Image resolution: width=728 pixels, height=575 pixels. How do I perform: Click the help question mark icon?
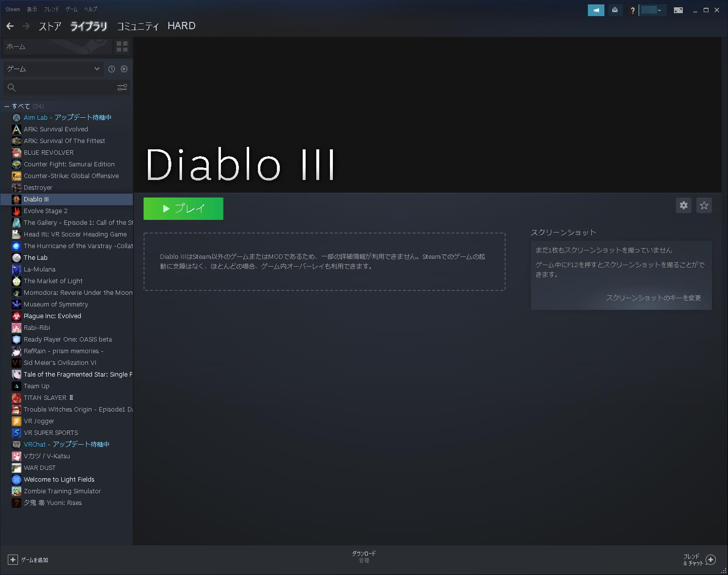pyautogui.click(x=632, y=10)
